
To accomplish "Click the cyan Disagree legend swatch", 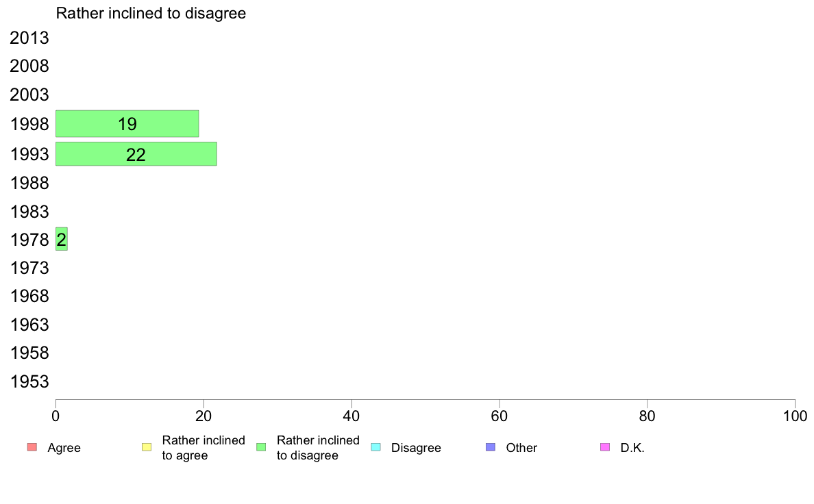I will [x=376, y=447].
